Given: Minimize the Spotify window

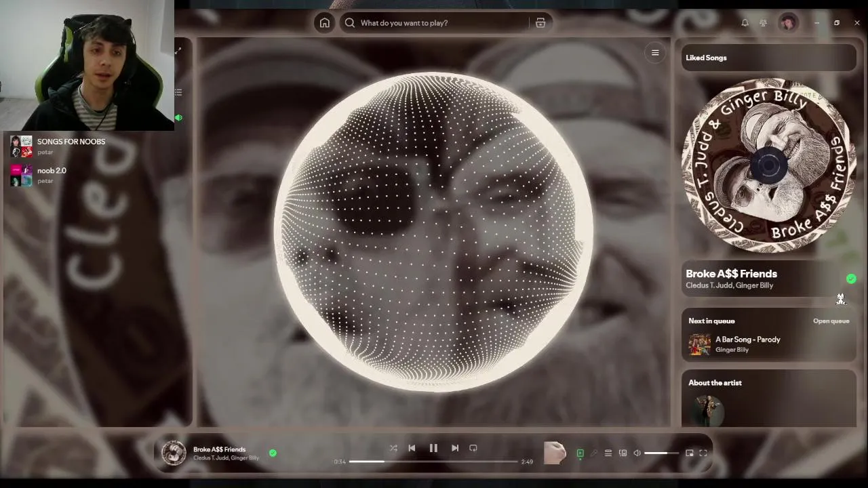Looking at the screenshot, I should (x=816, y=23).
